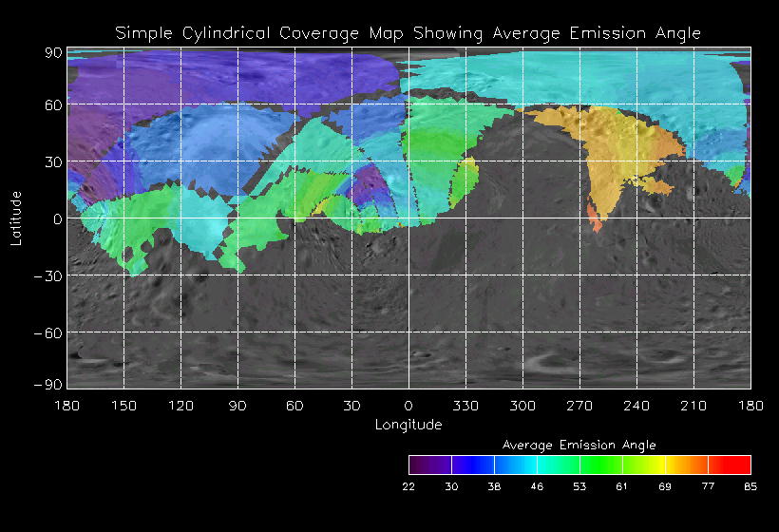Click the latitude tick label '-30'

[47, 276]
